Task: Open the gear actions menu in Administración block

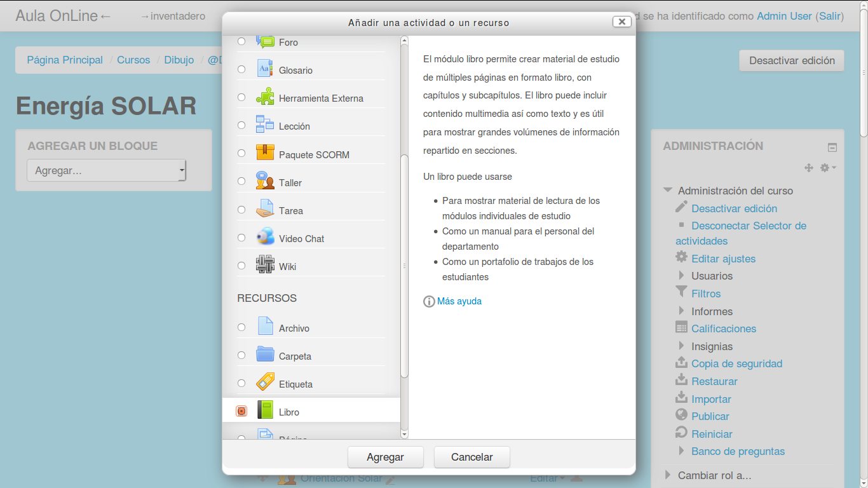Action: point(828,168)
